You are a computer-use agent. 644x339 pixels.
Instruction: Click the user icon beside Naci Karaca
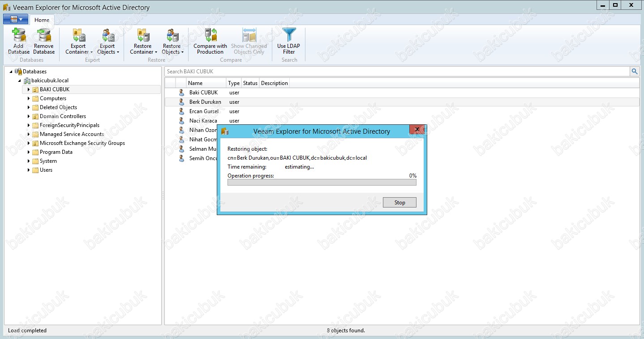(181, 121)
